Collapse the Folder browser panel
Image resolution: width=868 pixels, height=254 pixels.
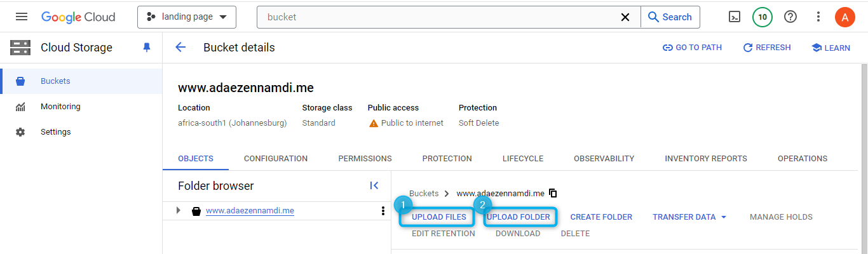374,185
